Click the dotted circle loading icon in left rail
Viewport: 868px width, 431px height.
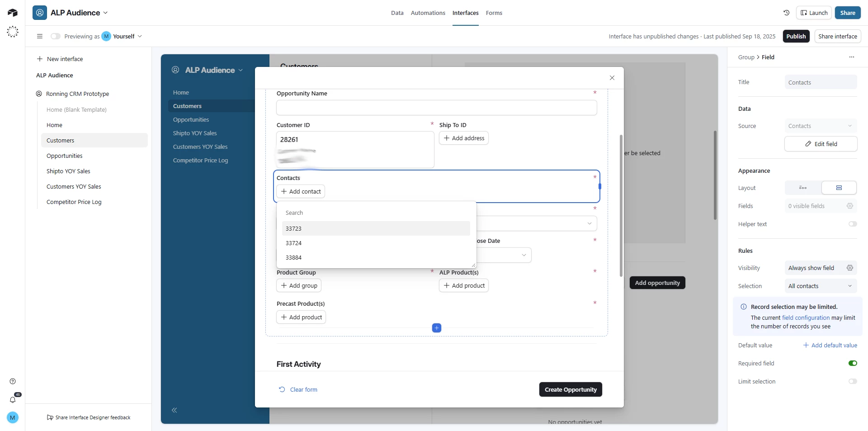pos(13,32)
